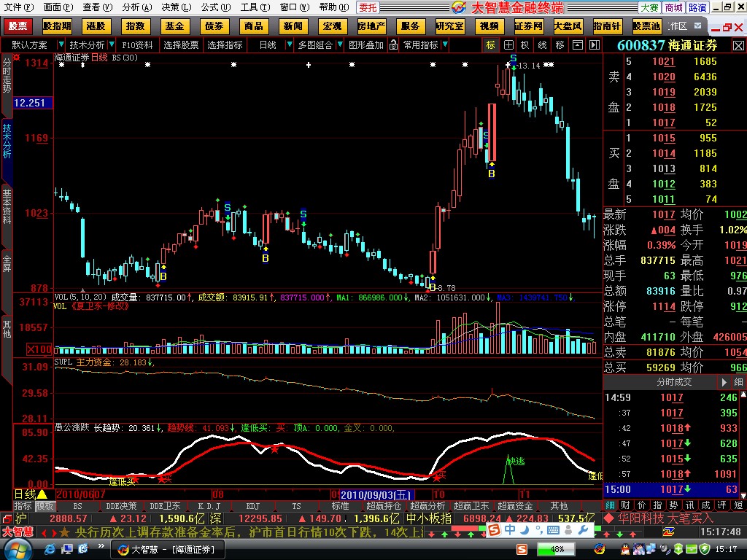This screenshot has width=747, height=560.
Task: Click the 委托 order entry button
Action: (x=368, y=7)
